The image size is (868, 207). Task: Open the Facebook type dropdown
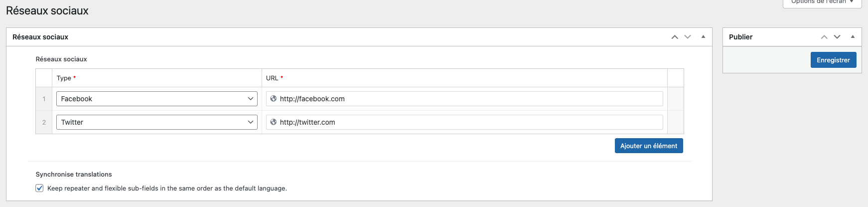click(x=156, y=99)
